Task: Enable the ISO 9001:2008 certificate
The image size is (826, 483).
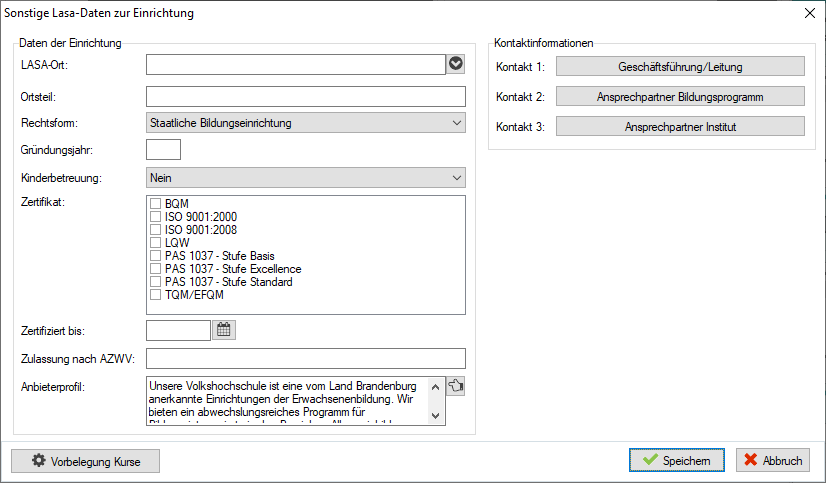Action: click(x=155, y=230)
